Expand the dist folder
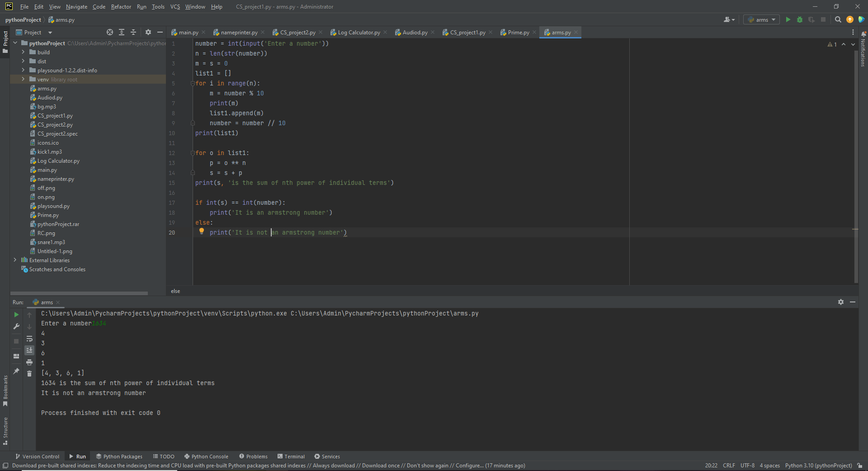The width and height of the screenshot is (868, 471). [x=23, y=61]
